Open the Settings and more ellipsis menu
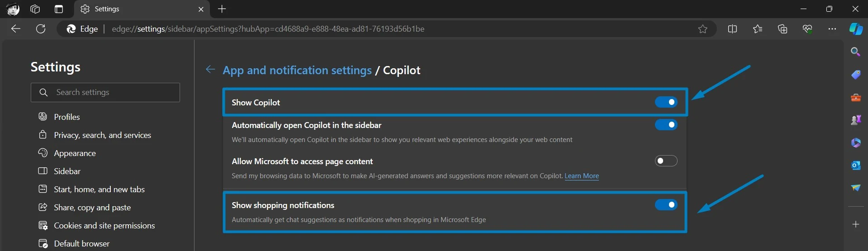The image size is (868, 251). pos(832,29)
